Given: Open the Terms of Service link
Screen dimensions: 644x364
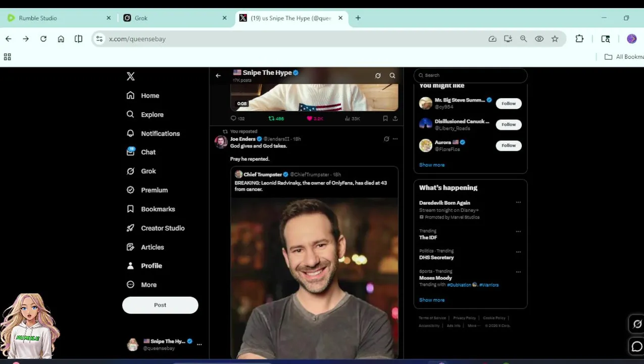Looking at the screenshot, I should pyautogui.click(x=432, y=318).
